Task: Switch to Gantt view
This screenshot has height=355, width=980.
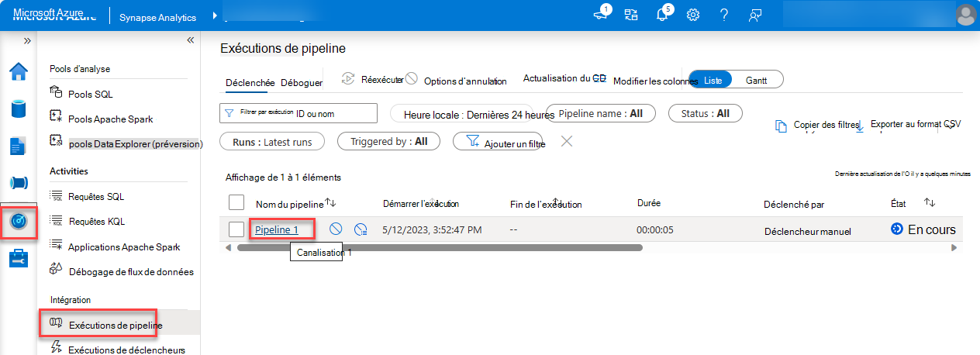Action: point(757,80)
